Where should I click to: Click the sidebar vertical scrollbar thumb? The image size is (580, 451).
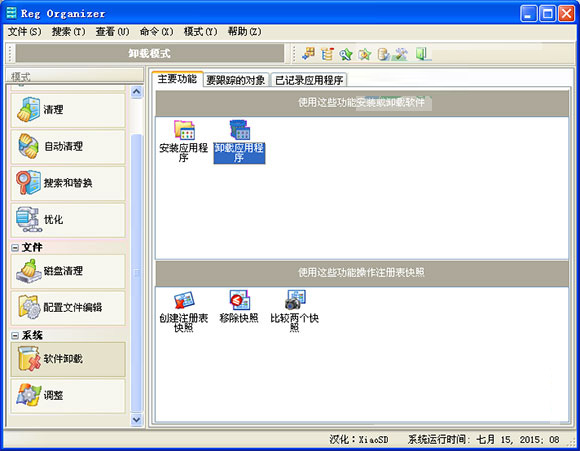(136, 273)
